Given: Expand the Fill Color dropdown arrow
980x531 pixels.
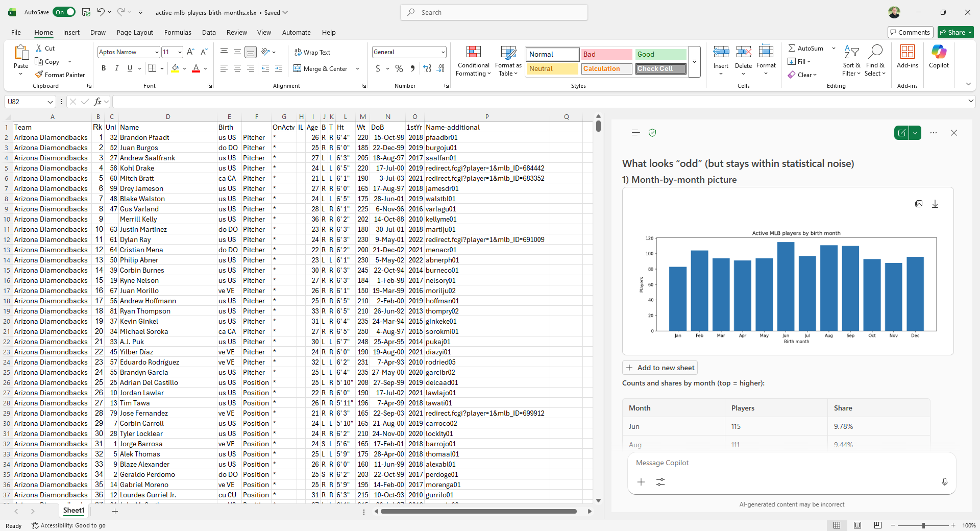Looking at the screenshot, I should coord(185,69).
